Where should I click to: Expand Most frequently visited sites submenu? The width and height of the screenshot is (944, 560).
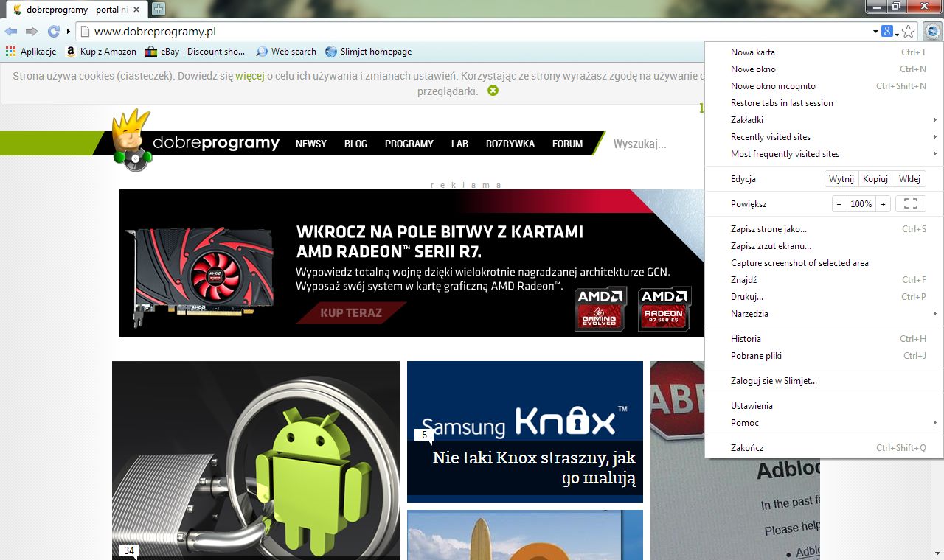(x=825, y=154)
